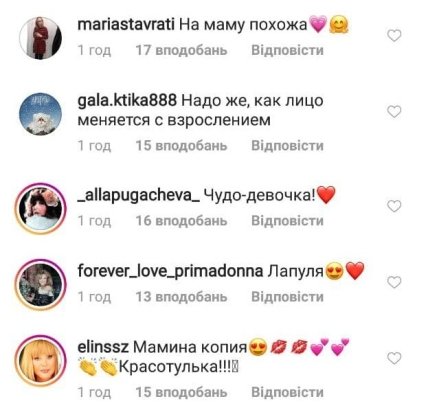
Task: Like the _allapugacheva_ comment
Action: (x=394, y=206)
